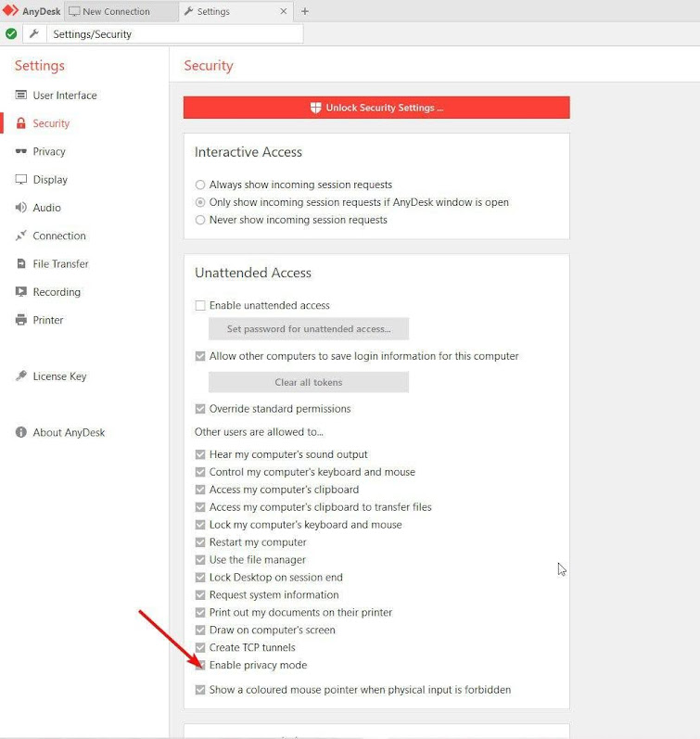
Task: Toggle Allow other computers to save login information
Action: [200, 356]
